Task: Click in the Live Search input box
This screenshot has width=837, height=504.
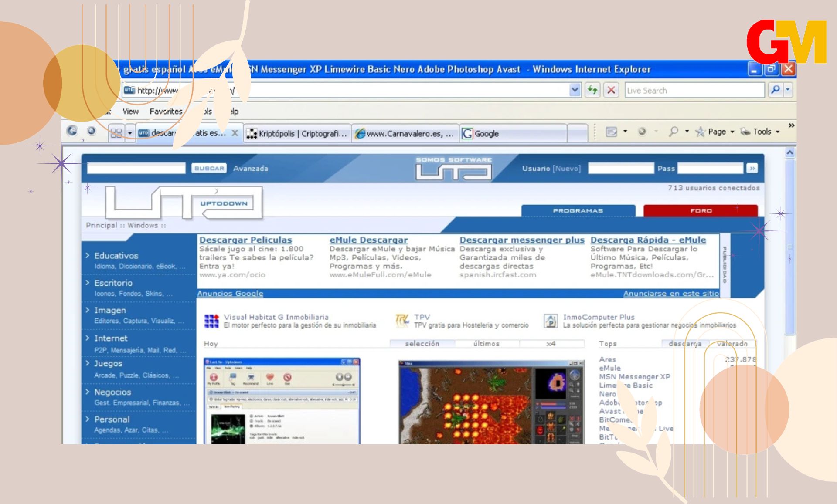Action: 694,90
